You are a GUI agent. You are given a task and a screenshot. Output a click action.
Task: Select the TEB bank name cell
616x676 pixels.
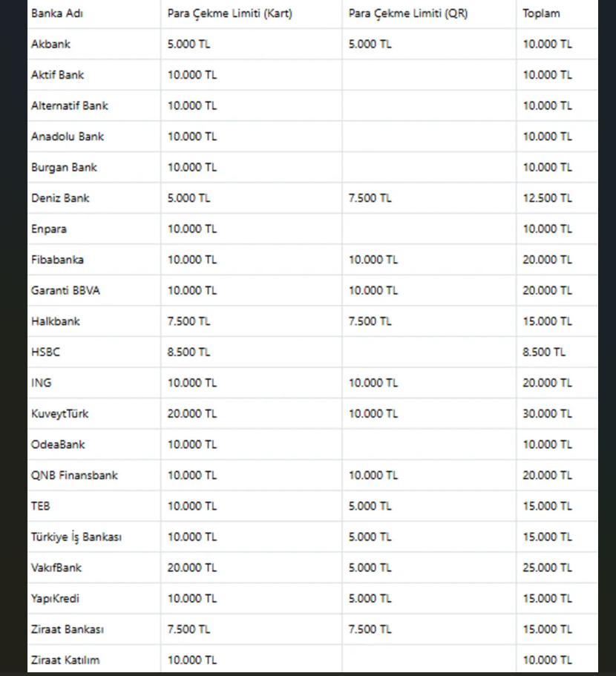pyautogui.click(x=41, y=506)
